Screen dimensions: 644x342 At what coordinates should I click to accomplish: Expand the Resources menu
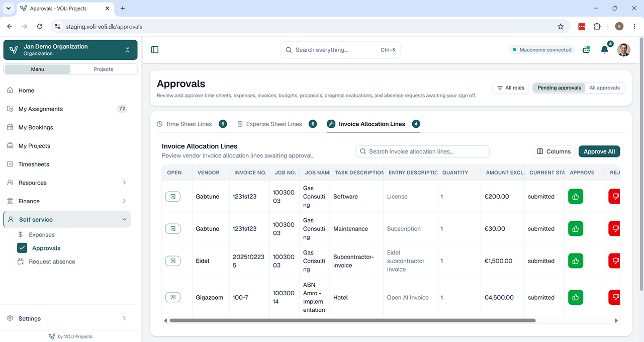(67, 183)
